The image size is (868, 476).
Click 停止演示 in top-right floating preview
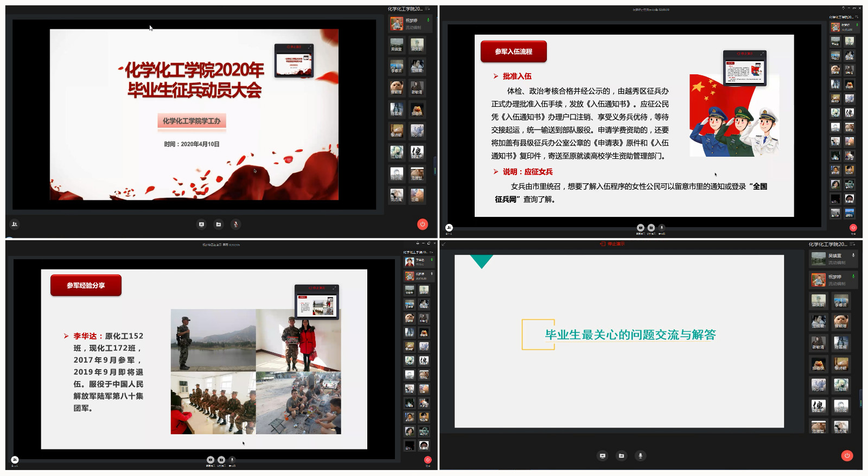744,54
